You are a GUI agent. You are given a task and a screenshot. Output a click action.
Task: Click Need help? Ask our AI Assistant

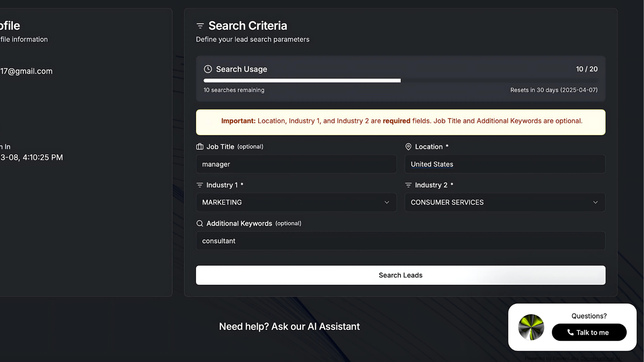[x=289, y=326]
